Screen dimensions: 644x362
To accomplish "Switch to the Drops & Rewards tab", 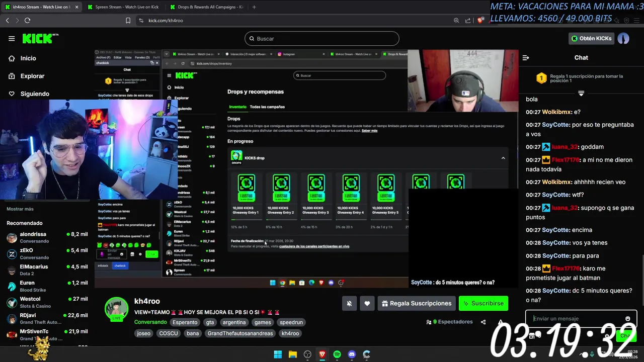I will coord(206,7).
